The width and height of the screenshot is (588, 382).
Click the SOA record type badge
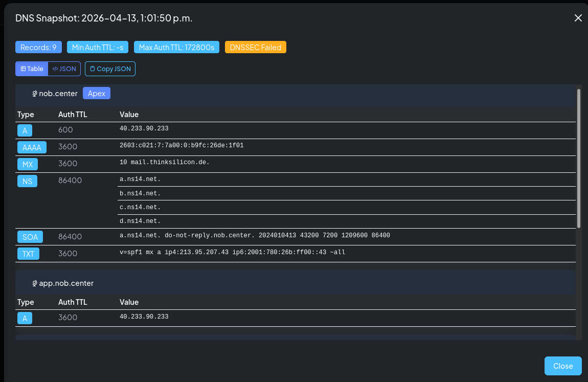tap(30, 237)
